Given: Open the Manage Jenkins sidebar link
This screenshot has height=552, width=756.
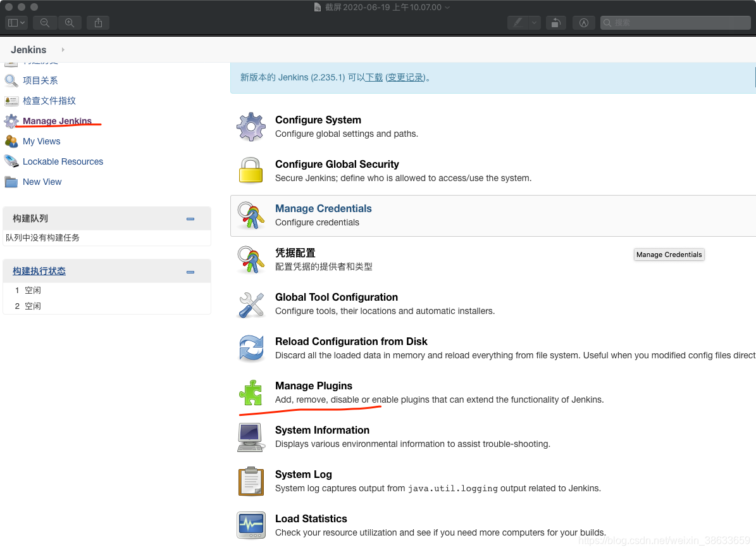Looking at the screenshot, I should coord(57,121).
